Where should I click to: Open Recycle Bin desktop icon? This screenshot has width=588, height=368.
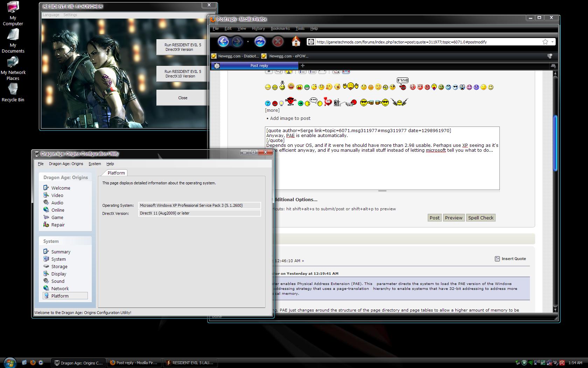[x=13, y=93]
